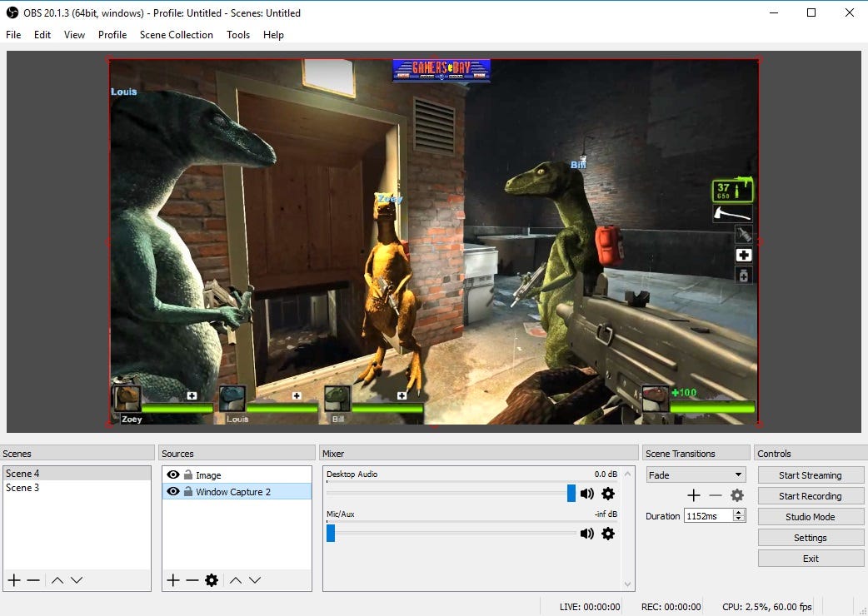Click the REC: 00:00:00 status text

click(x=671, y=607)
